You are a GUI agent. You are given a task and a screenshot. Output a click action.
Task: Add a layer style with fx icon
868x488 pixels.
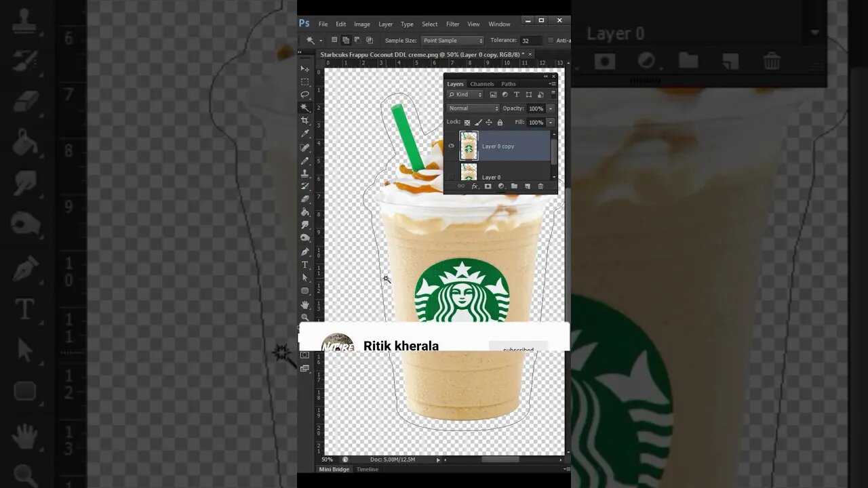tap(475, 186)
